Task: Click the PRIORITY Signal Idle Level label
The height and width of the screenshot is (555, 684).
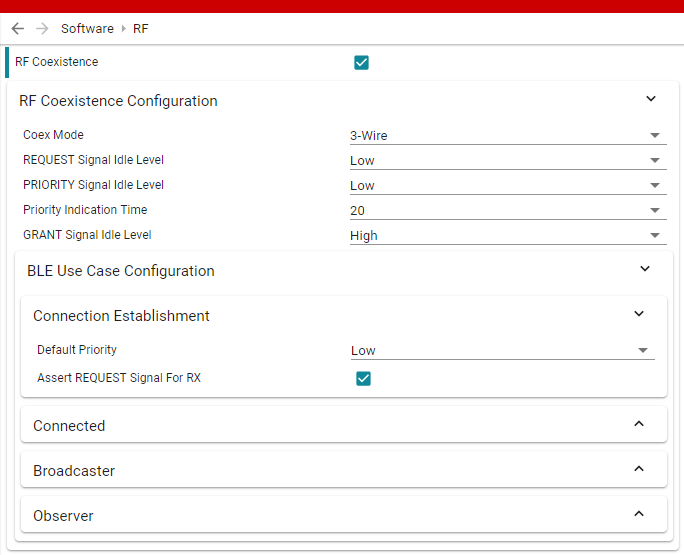Action: click(x=93, y=185)
